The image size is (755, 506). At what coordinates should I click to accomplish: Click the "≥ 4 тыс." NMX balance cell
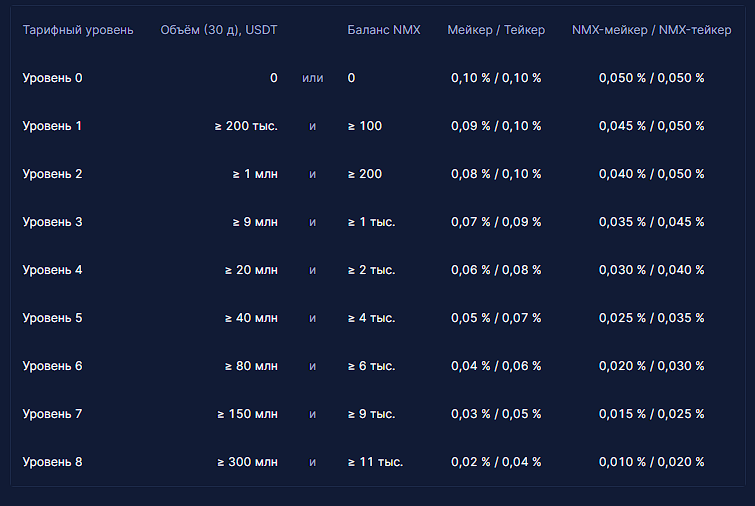pyautogui.click(x=371, y=318)
